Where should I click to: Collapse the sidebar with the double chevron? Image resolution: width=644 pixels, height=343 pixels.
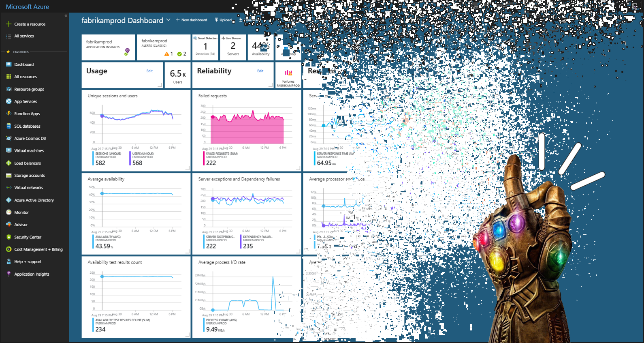[66, 16]
